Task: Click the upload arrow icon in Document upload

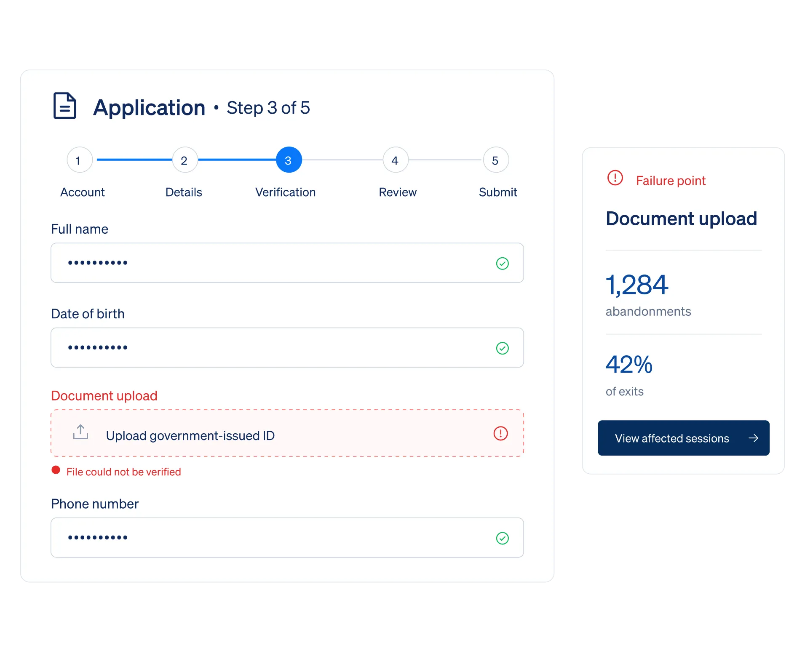Action: click(80, 432)
